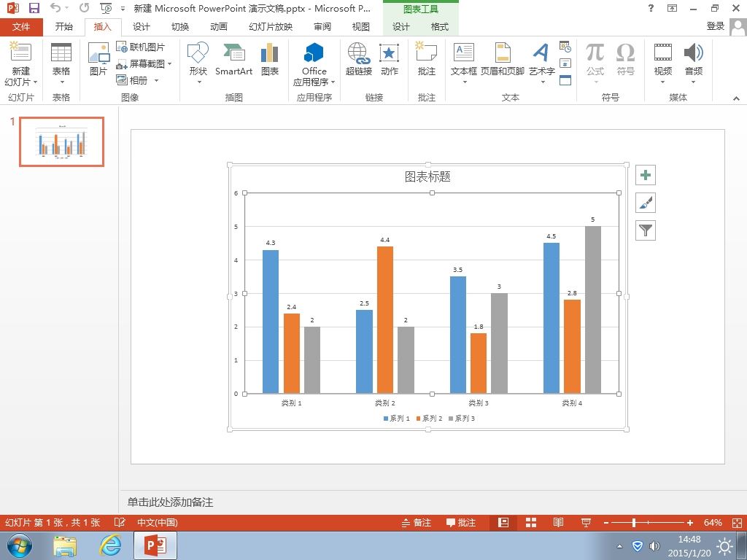The image size is (747, 560).
Task: Open Customize Quick Access Toolbar dropdown
Action: 123,9
